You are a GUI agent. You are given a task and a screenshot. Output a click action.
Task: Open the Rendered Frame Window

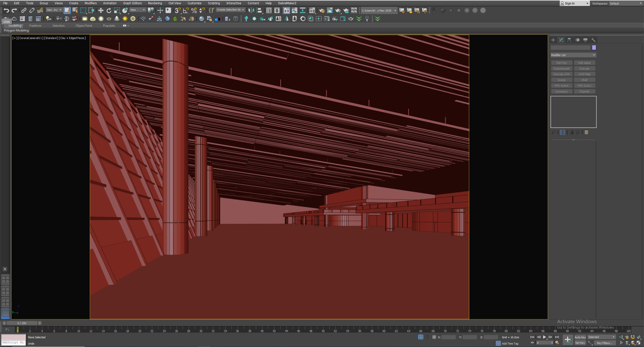(x=330, y=10)
